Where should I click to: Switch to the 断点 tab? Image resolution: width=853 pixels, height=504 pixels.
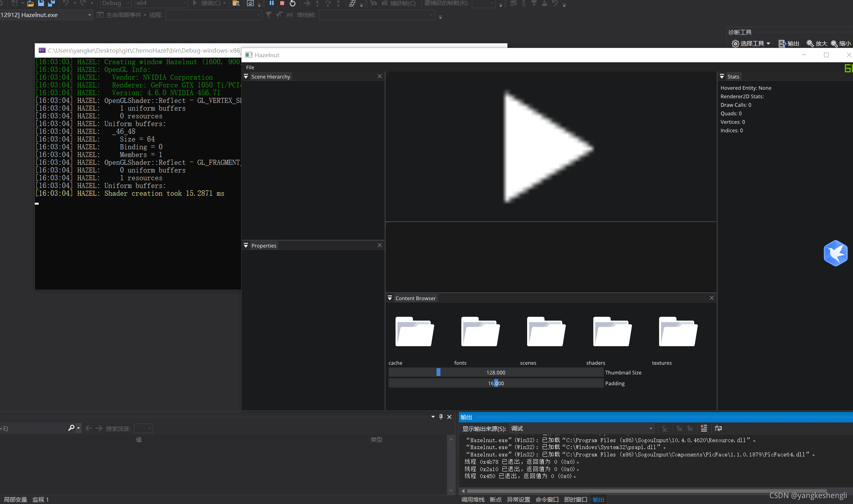(x=496, y=499)
